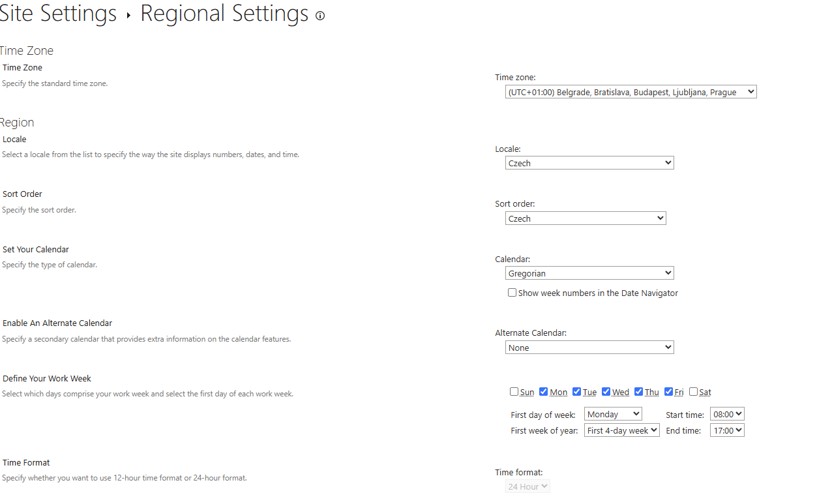Open the First week of year dropdown
This screenshot has width=817, height=504.
(622, 430)
